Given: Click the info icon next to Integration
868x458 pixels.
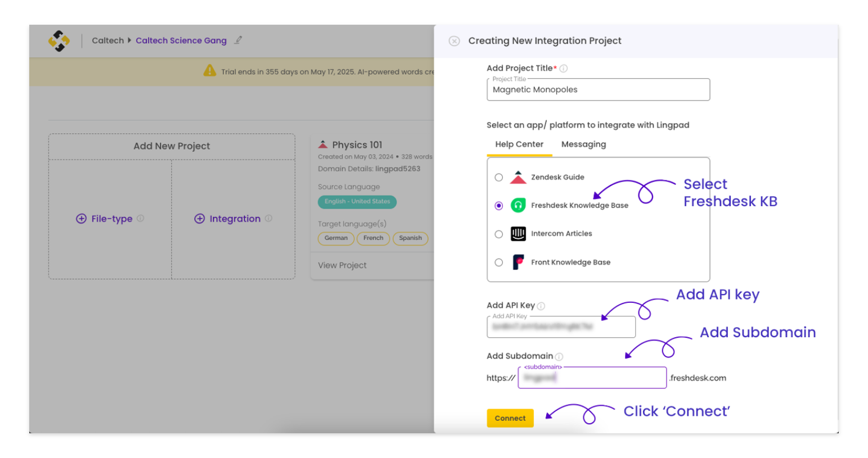Looking at the screenshot, I should click(269, 219).
